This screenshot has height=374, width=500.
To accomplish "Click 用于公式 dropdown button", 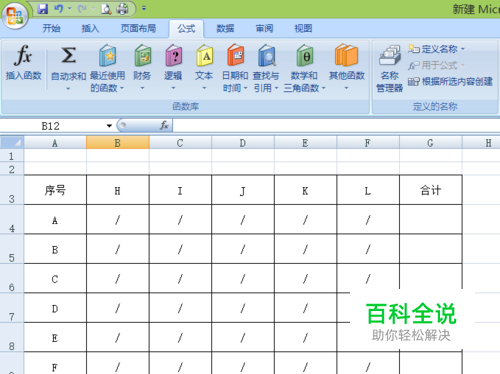I will pyautogui.click(x=436, y=65).
